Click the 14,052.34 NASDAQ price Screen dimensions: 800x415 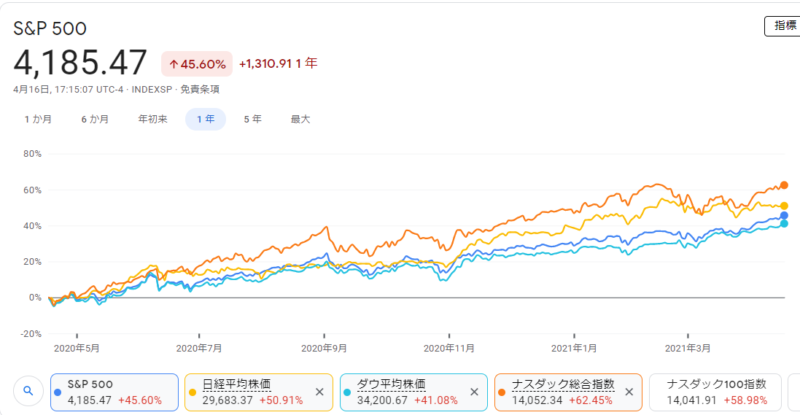click(537, 401)
